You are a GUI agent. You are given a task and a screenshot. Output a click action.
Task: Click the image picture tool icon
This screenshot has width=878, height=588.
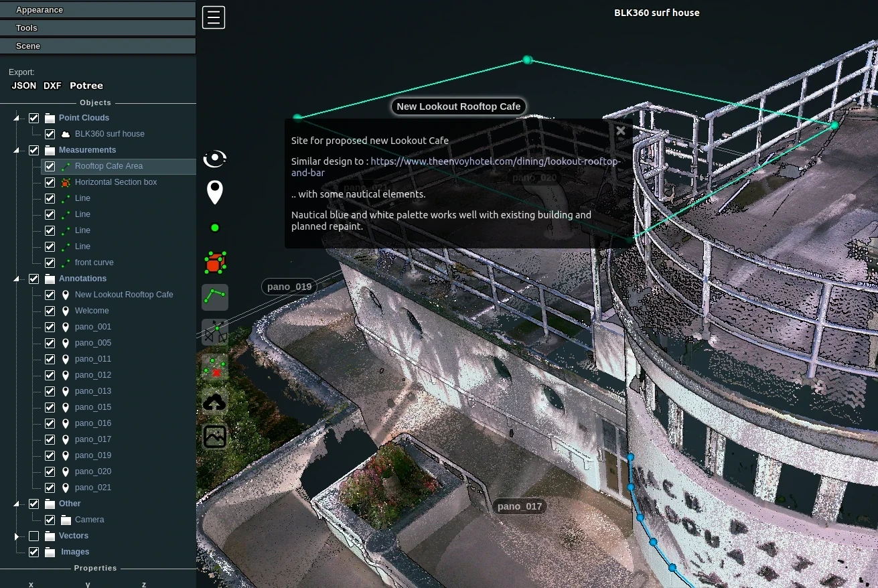[215, 437]
